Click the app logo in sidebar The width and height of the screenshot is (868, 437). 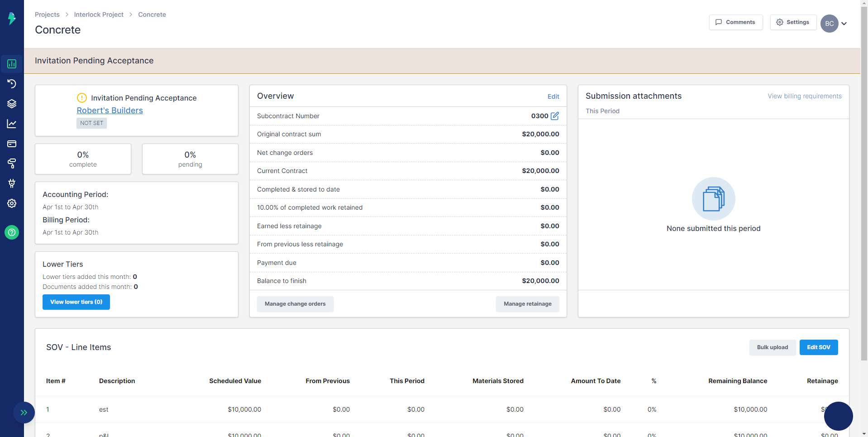12,18
